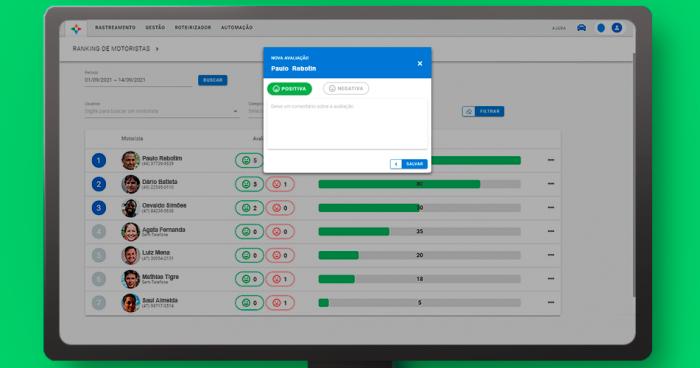Image resolution: width=700 pixels, height=368 pixels.
Task: Open the Roteirizador menu
Action: 193,28
